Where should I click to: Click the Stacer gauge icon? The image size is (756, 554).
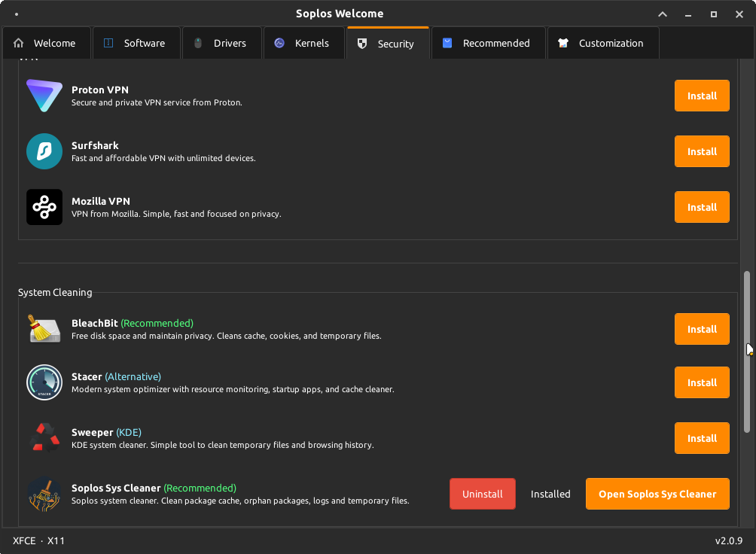tap(44, 382)
